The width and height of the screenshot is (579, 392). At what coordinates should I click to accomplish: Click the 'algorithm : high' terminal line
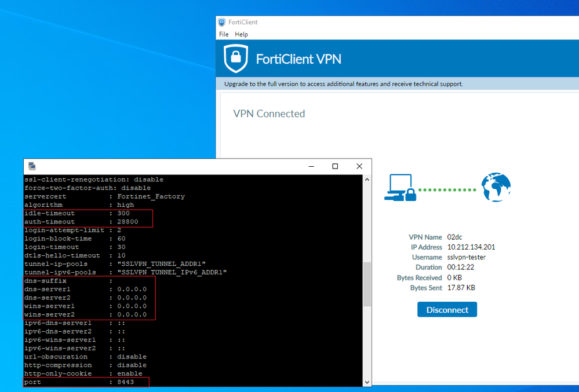coord(79,204)
